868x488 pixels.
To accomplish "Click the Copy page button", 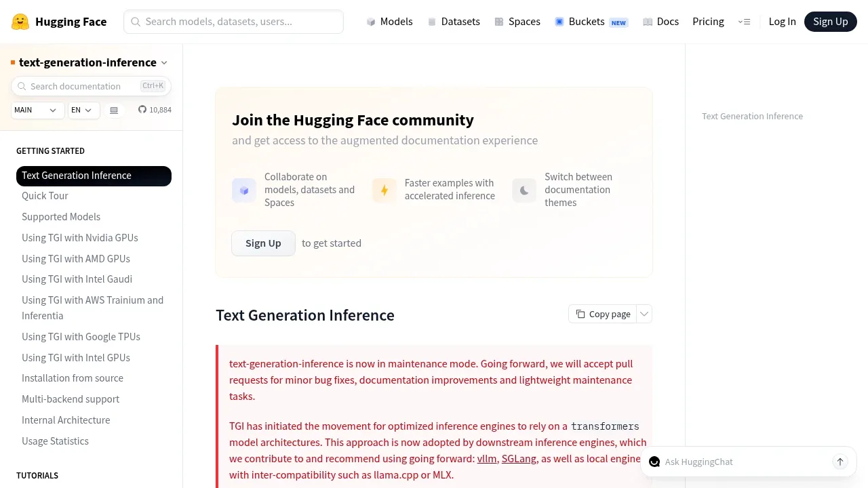I will pos(603,314).
